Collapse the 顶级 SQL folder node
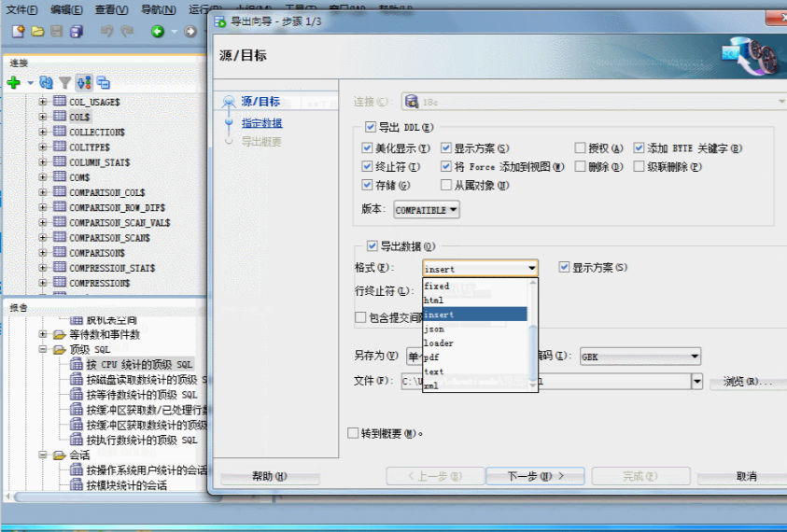This screenshot has height=532, width=787. pos(43,349)
